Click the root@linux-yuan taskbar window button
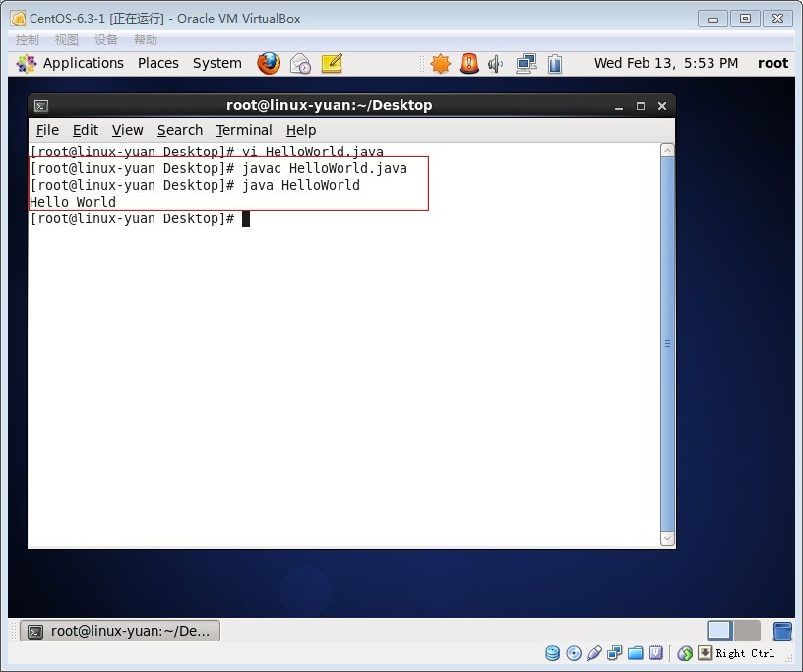Image resolution: width=803 pixels, height=672 pixels. point(120,631)
